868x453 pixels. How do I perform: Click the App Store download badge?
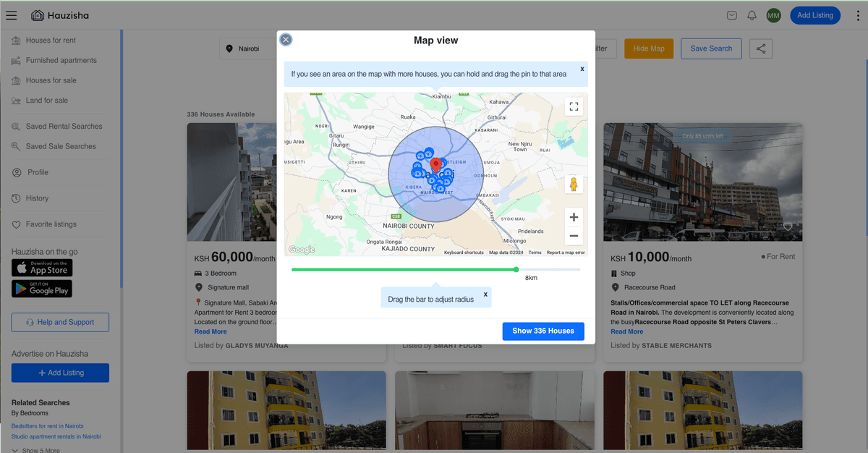coord(42,268)
